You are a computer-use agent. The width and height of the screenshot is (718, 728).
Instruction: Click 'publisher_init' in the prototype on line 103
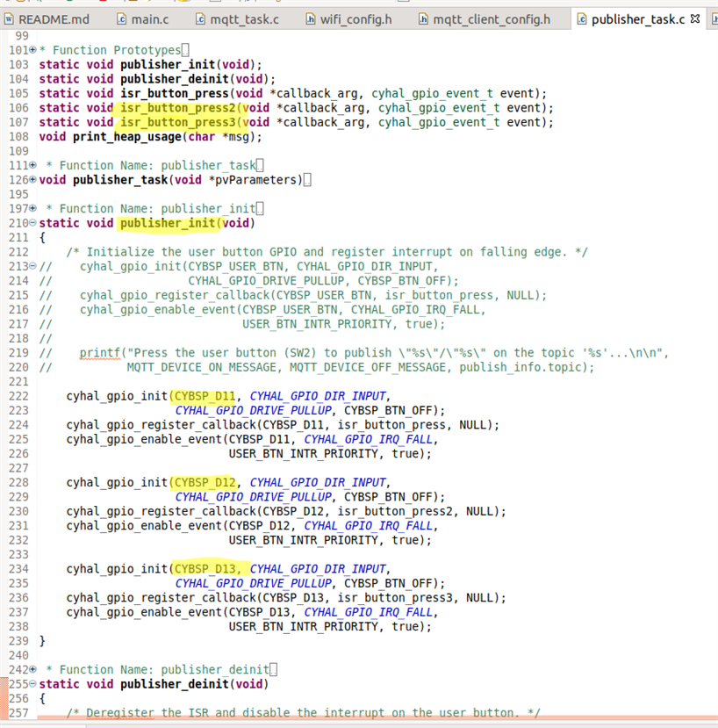coord(168,64)
